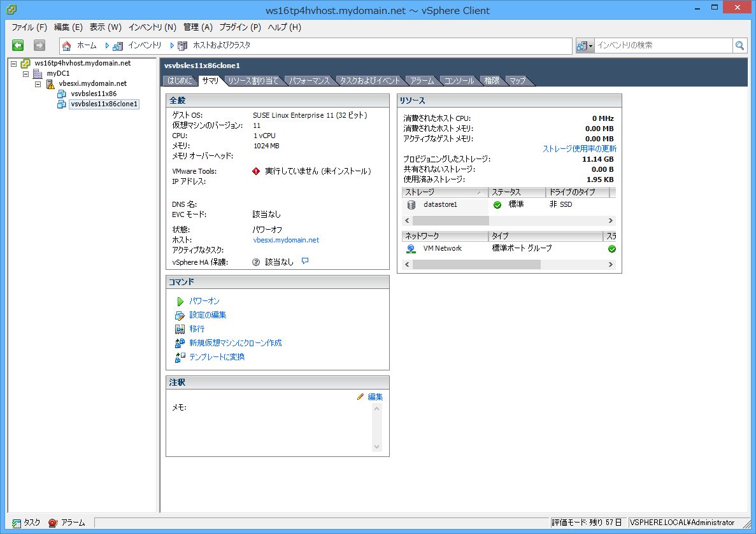
Task: Select the VM Network row
Action: point(509,249)
